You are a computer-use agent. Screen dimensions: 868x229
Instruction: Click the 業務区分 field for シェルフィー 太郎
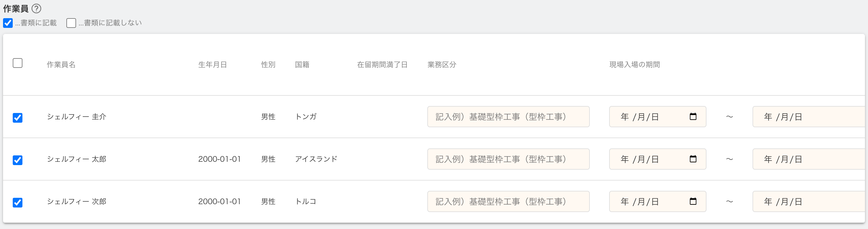coord(508,159)
